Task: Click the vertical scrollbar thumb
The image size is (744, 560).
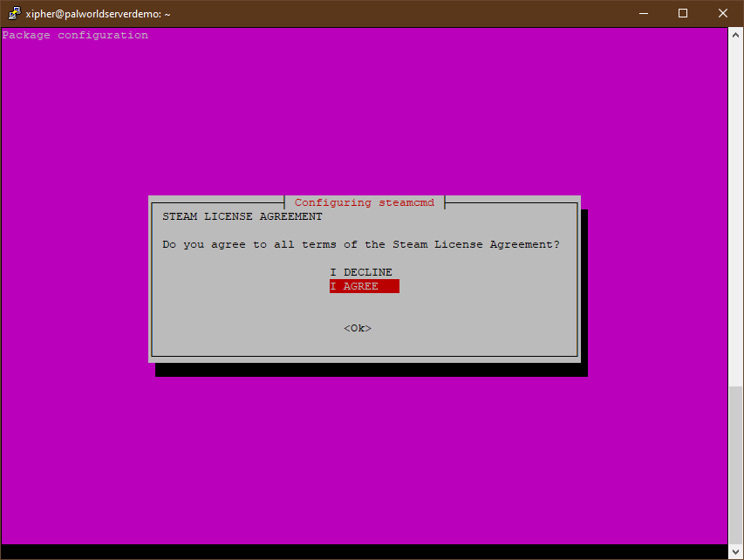Action: (735, 466)
